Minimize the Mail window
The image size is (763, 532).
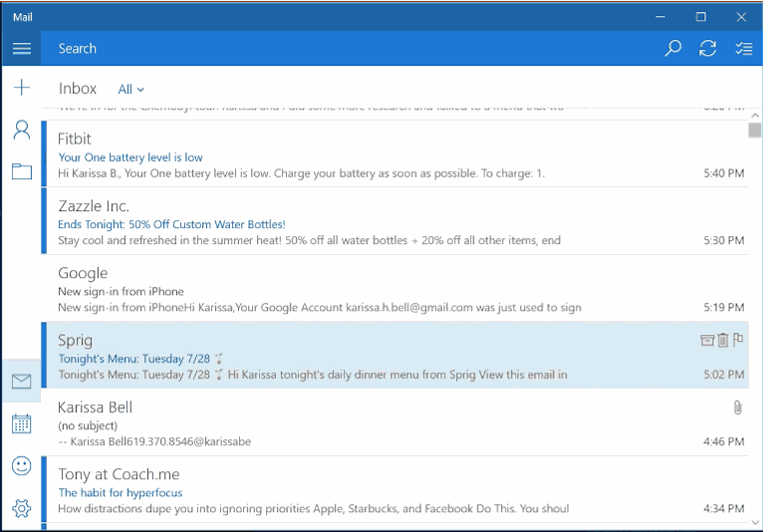(660, 17)
